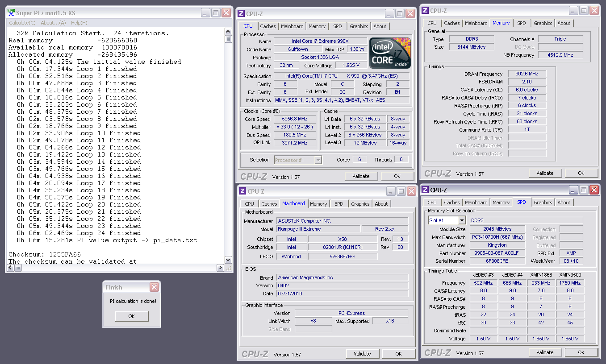Viewport: 606px width, 364px height.
Task: Open the Processor #1 selection dropdown
Action: click(x=318, y=160)
